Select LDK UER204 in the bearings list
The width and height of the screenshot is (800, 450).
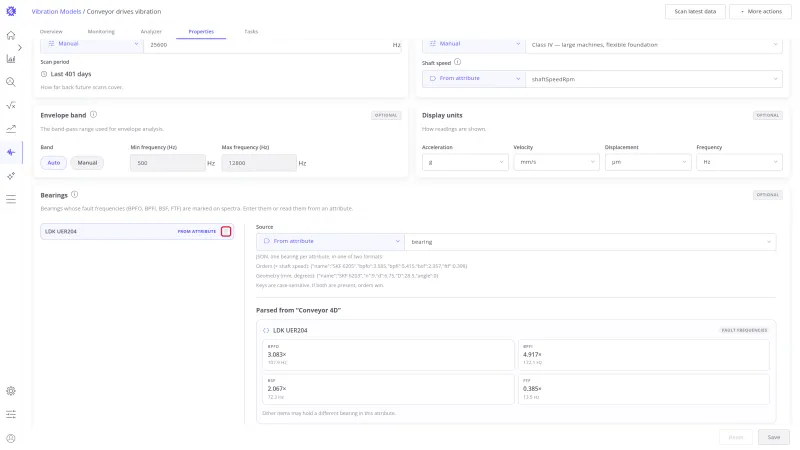coord(137,232)
